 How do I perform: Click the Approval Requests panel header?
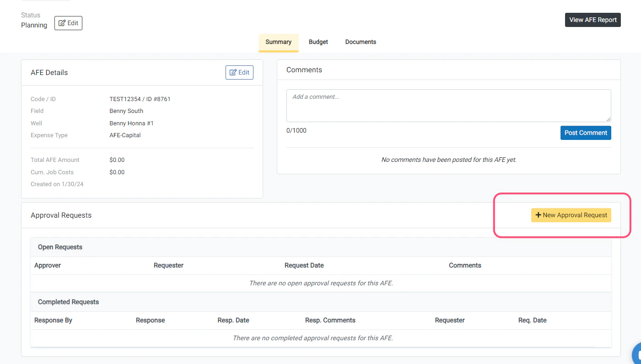point(61,215)
